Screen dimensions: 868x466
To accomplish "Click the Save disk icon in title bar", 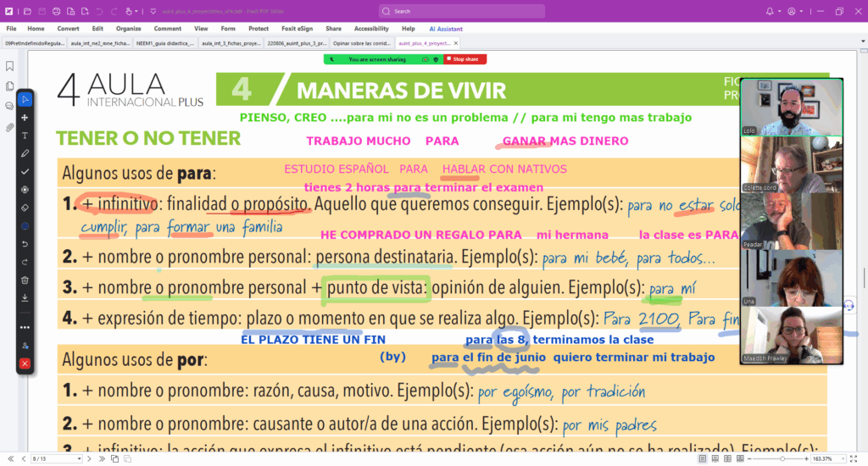I will pos(42,11).
